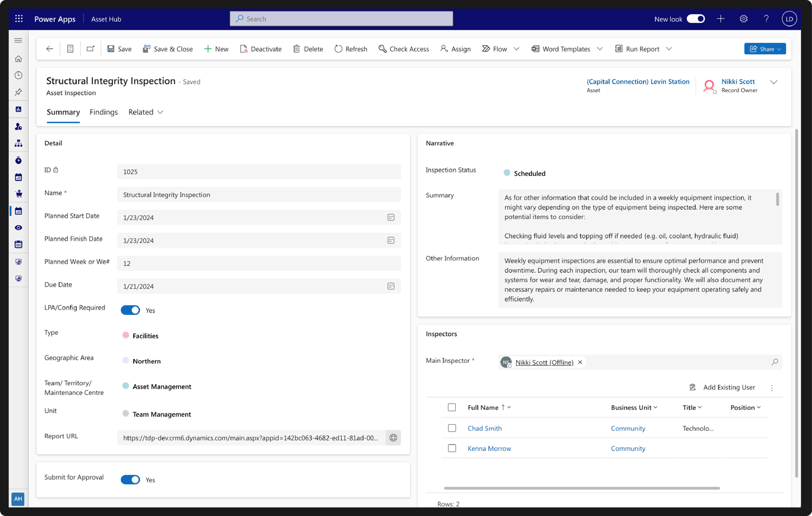This screenshot has height=516, width=812.
Task: Click search icon in Main Inspector field
Action: click(x=775, y=362)
